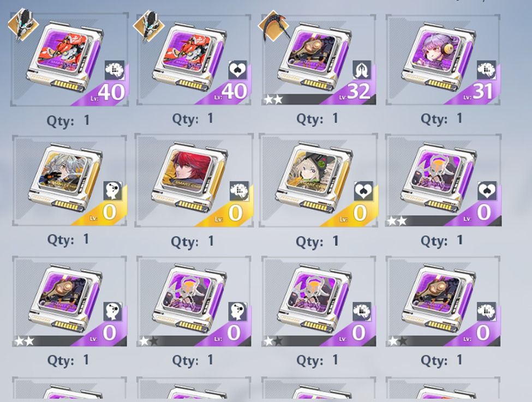Click the brain type icon on level 31 chip
The image size is (532, 402).
click(x=486, y=70)
